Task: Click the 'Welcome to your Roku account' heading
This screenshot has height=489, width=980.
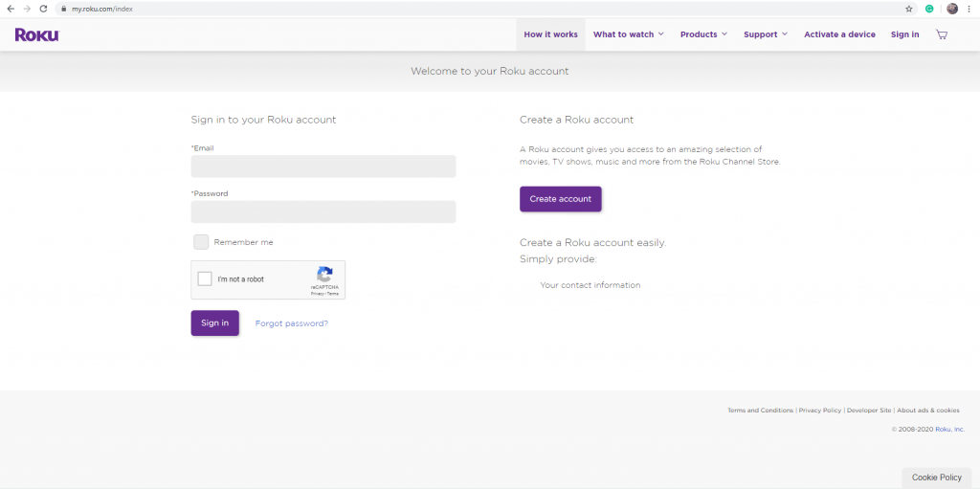Action: pyautogui.click(x=489, y=71)
